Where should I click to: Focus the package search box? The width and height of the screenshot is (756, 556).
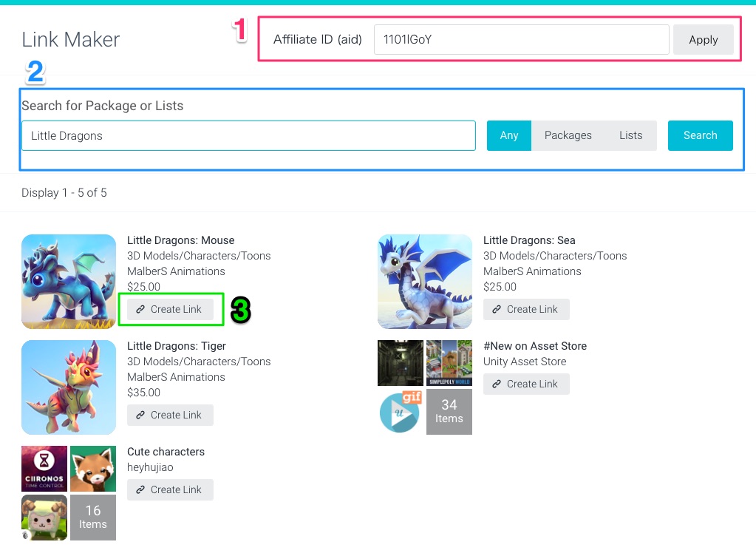coord(248,135)
